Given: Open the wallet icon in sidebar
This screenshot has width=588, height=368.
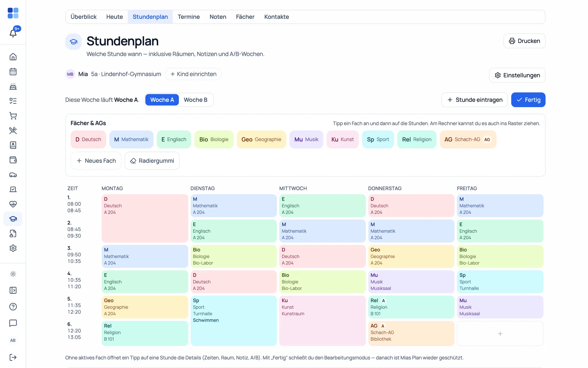Looking at the screenshot, I should [13, 160].
